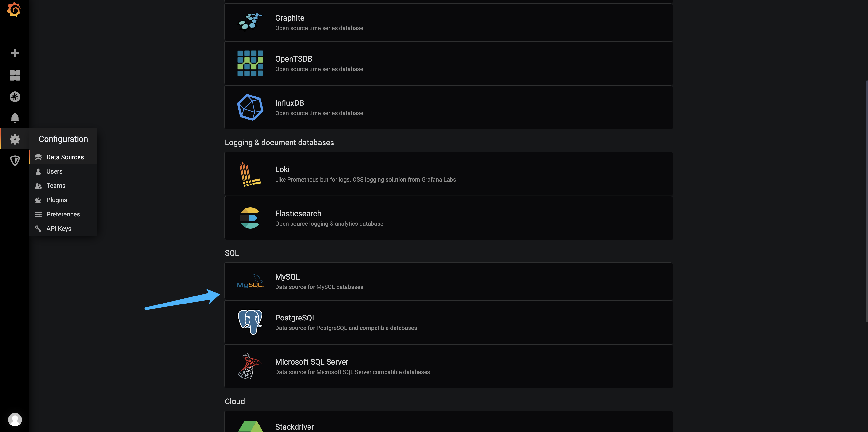Open the Alerting bell icon
Viewport: 868px width, 432px height.
click(x=15, y=118)
